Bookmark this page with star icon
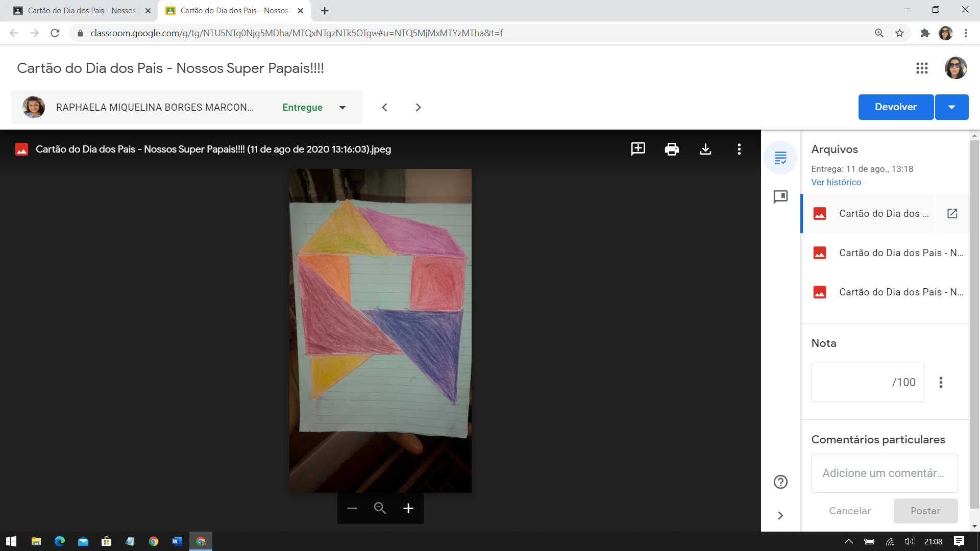 pyautogui.click(x=899, y=33)
